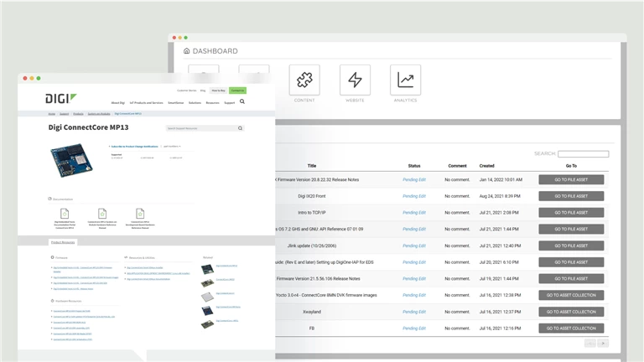Open the third documentation file icon, the development board manual
The image size is (644, 362).
pyautogui.click(x=140, y=214)
